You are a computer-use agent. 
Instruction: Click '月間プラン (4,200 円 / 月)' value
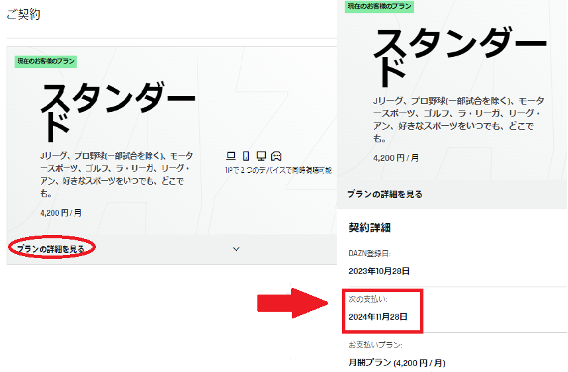tap(397, 363)
